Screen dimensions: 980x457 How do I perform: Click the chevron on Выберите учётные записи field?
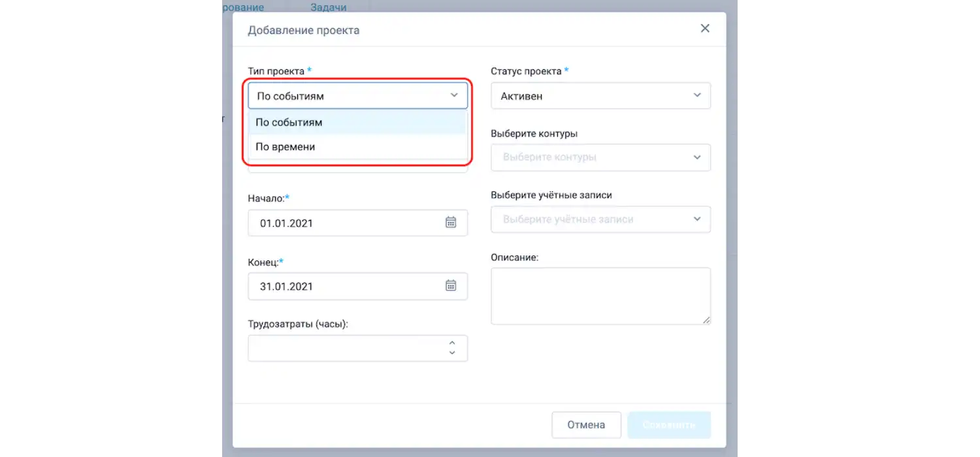[697, 219]
